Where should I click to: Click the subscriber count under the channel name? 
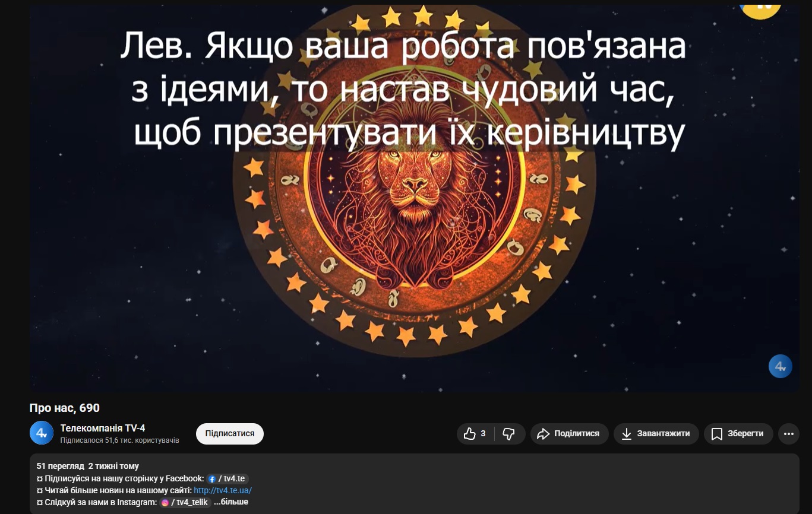tap(119, 440)
